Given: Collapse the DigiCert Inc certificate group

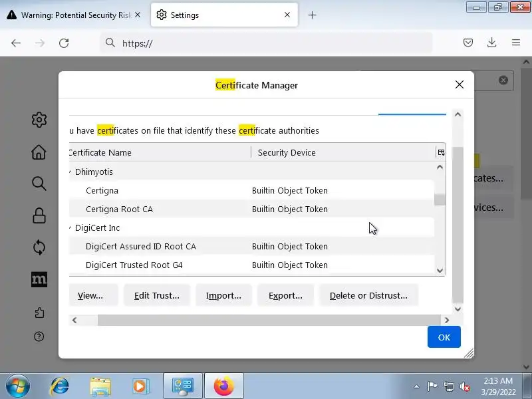Looking at the screenshot, I should (x=70, y=227).
